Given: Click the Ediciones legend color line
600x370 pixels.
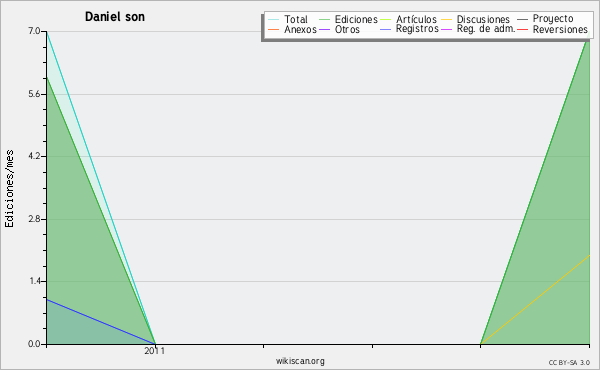Looking at the screenshot, I should coord(324,20).
